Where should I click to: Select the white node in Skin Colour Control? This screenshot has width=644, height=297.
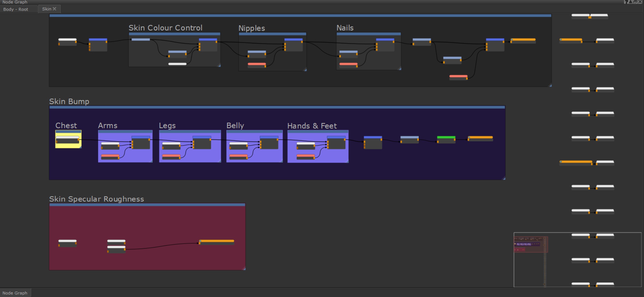point(177,64)
